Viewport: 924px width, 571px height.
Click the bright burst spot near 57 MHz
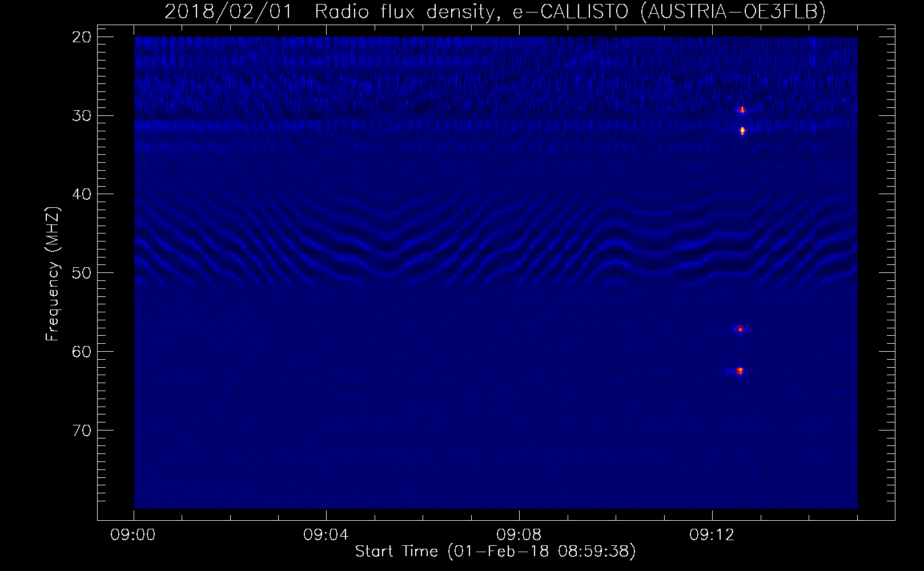click(x=740, y=329)
